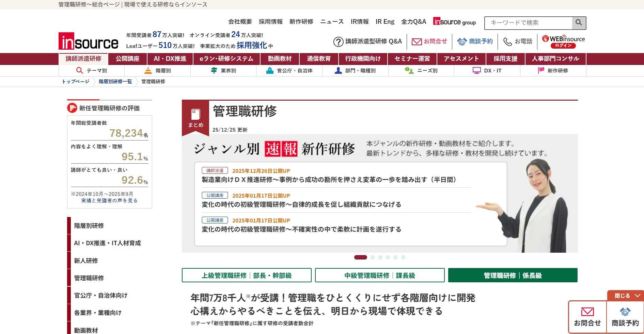This screenshot has height=334, width=644.
Task: Click 会社概要 in the top menu
Action: (x=240, y=21)
